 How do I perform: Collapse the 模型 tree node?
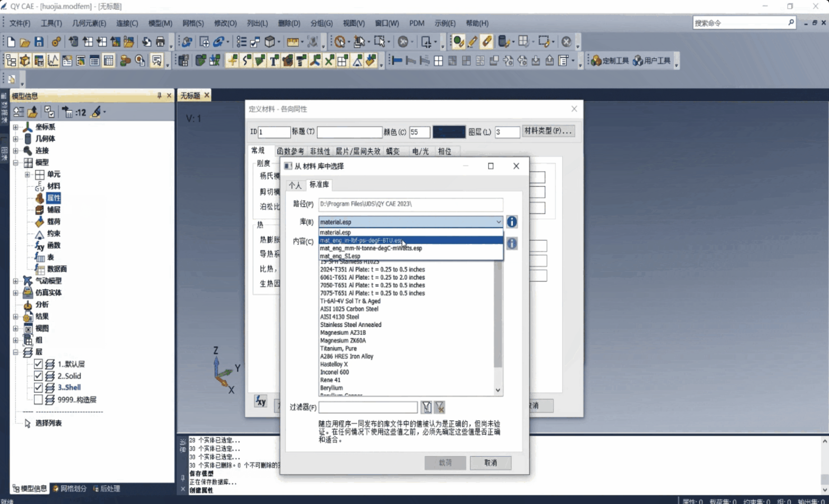pos(15,162)
